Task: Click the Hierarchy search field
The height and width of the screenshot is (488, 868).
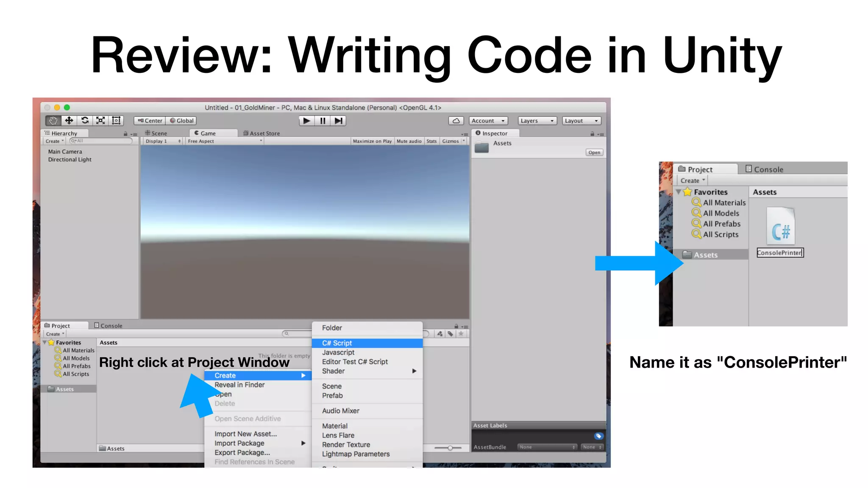Action: [101, 141]
